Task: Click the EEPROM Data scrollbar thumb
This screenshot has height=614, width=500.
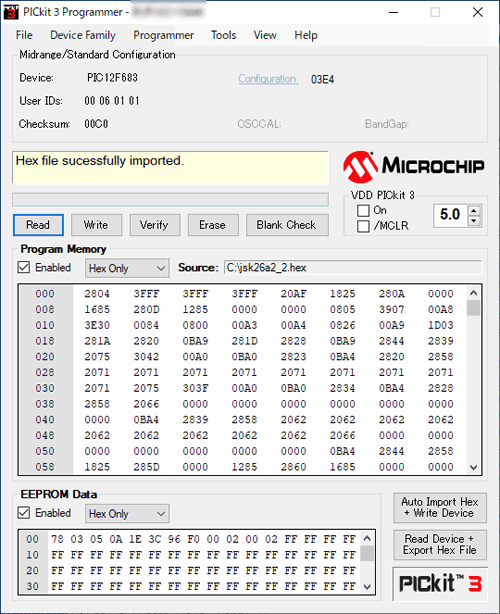Action: coord(367,553)
